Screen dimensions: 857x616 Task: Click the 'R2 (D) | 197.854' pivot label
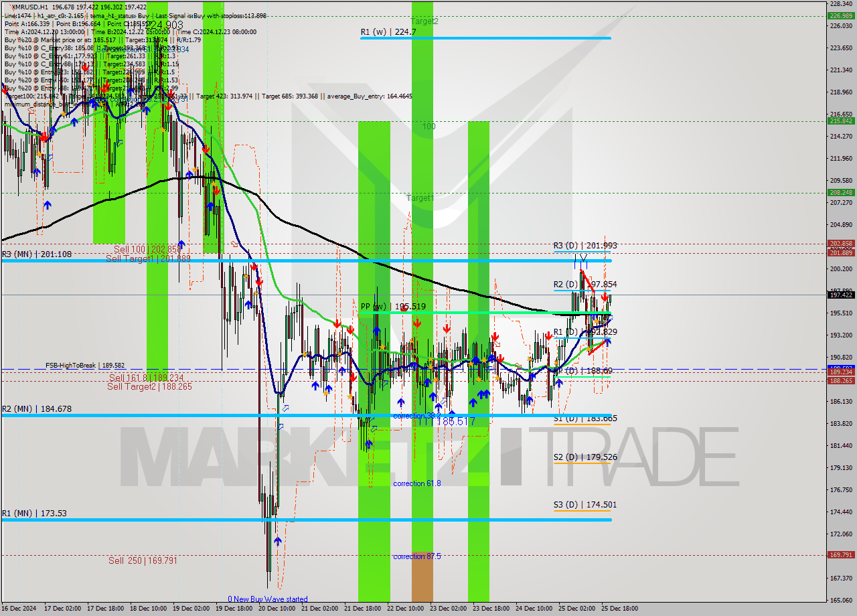[x=585, y=285]
